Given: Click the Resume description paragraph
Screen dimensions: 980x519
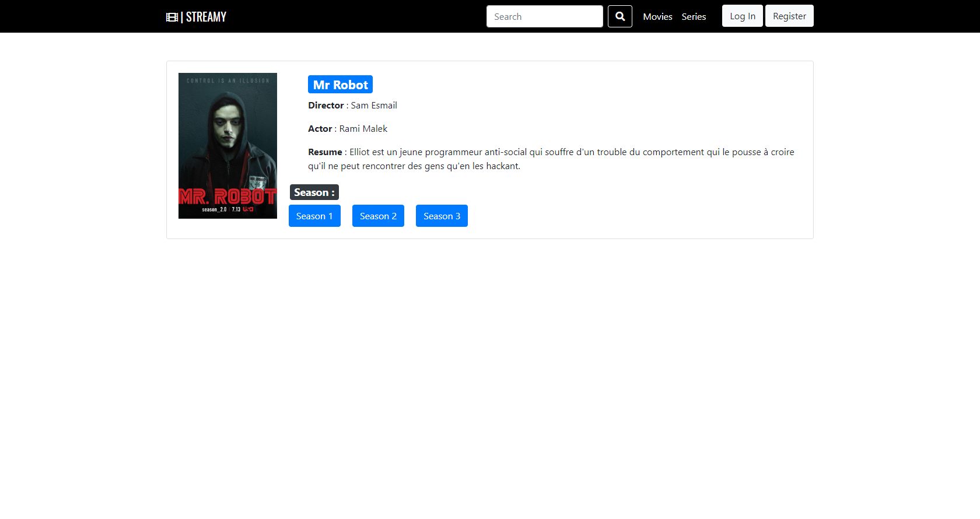Looking at the screenshot, I should [551, 159].
